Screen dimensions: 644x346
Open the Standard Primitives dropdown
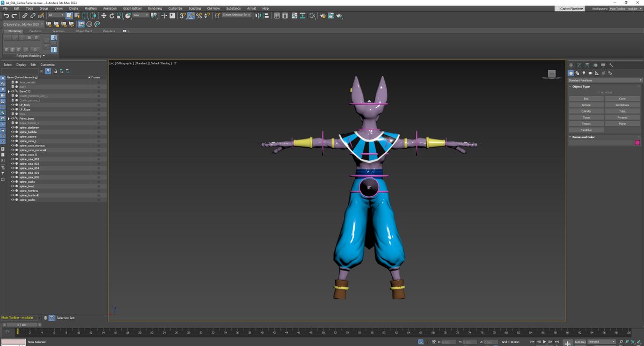tap(605, 80)
